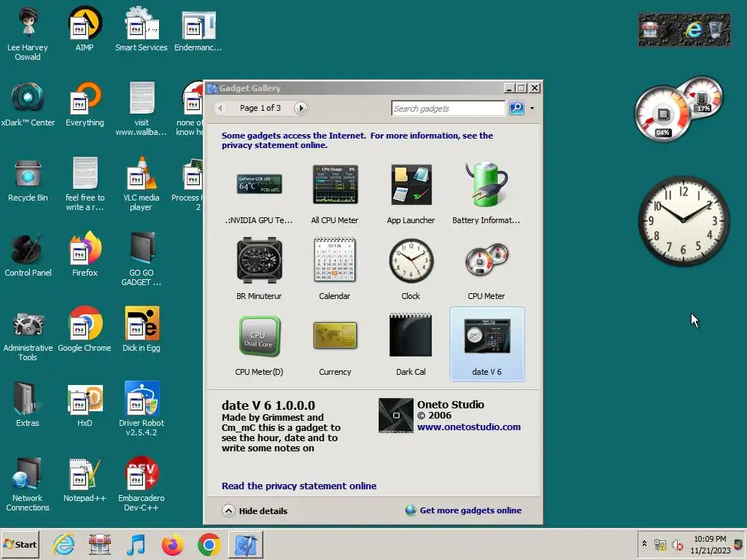The height and width of the screenshot is (560, 747).
Task: Open feel free to write text file
Action: click(85, 184)
